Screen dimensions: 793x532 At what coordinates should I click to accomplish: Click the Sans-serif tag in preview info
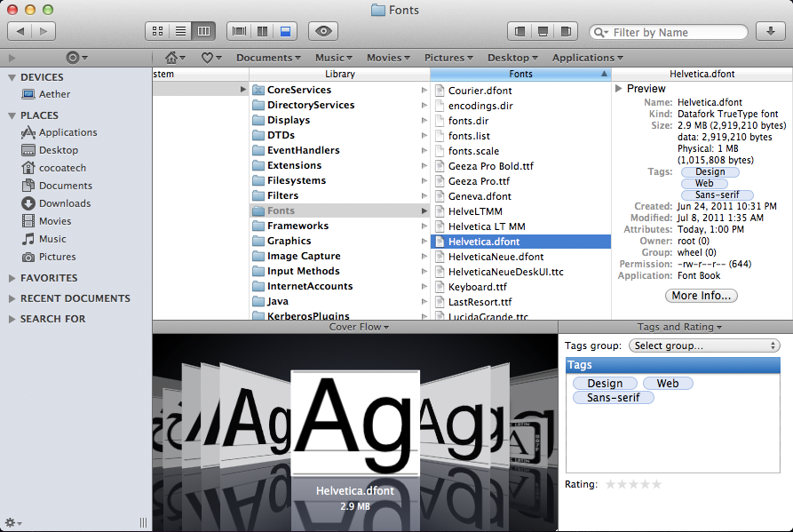718,195
